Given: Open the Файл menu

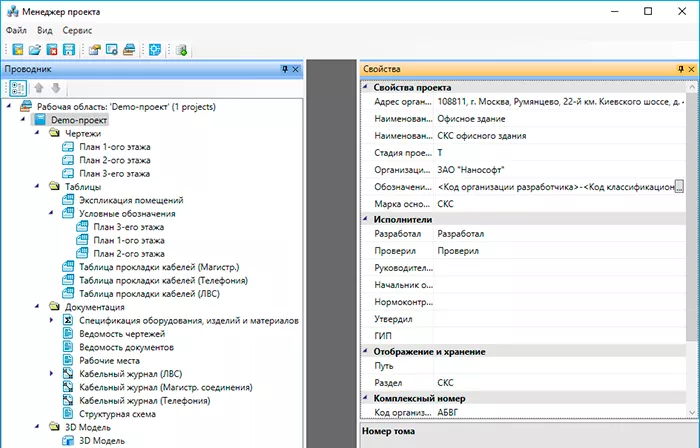Looking at the screenshot, I should (x=17, y=31).
